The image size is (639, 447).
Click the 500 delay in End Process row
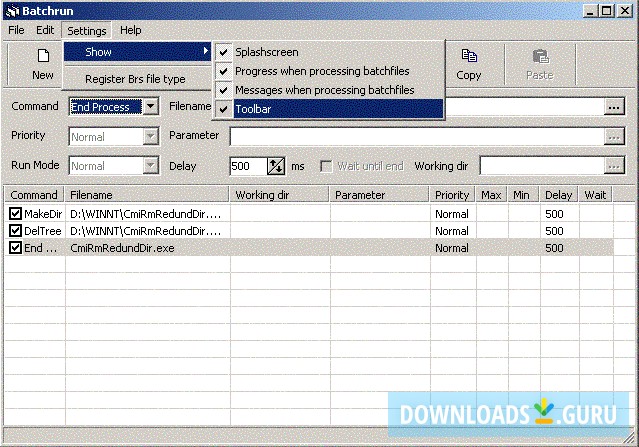[554, 248]
